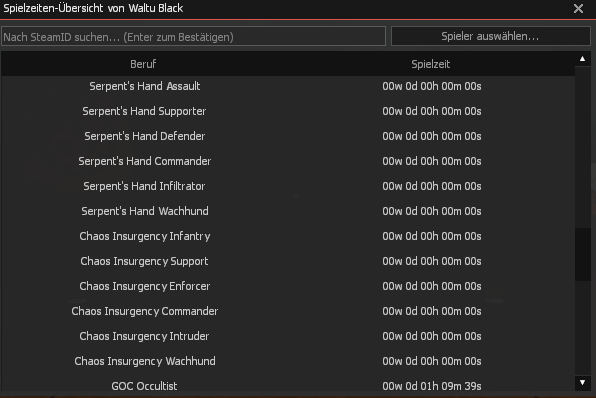Click the scrollbar up arrow
Viewport: 596px width, 398px height.
pyautogui.click(x=582, y=59)
